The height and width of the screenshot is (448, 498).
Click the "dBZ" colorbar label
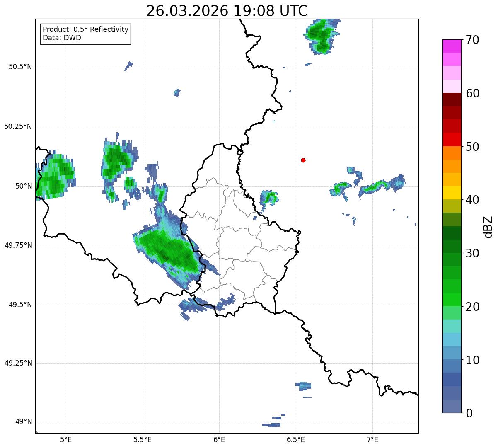(488, 226)
